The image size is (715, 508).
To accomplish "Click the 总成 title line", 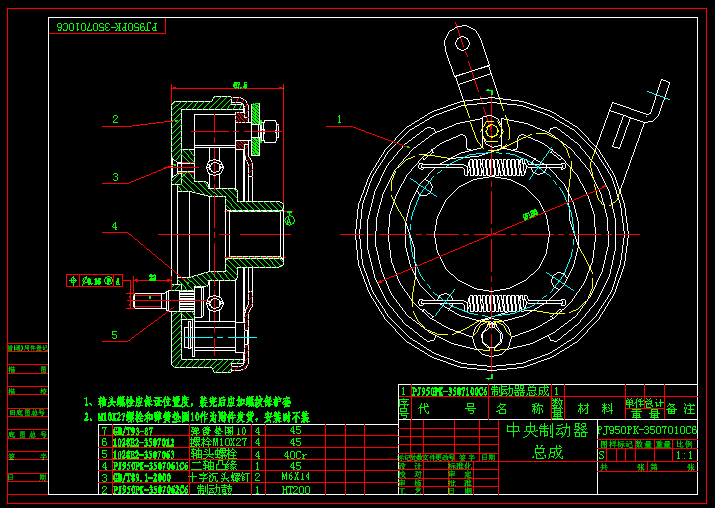I will click(x=547, y=451).
